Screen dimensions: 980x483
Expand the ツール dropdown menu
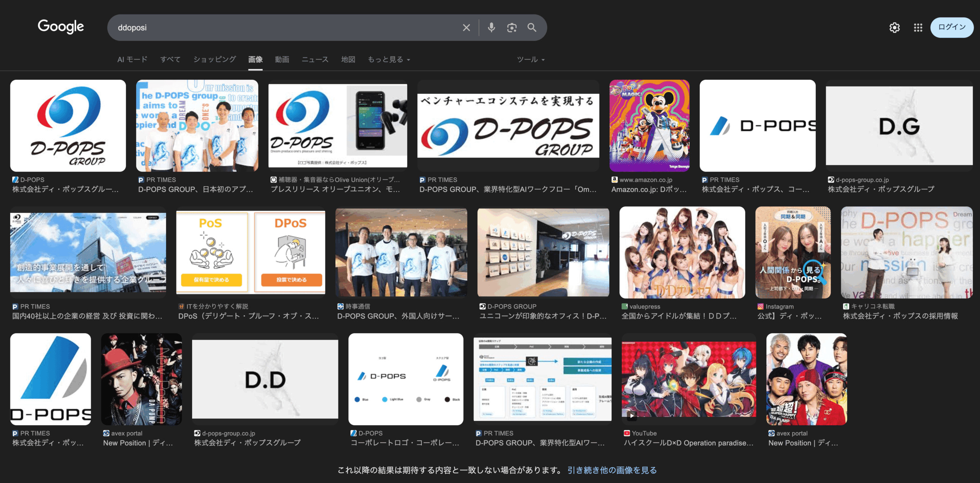click(x=531, y=59)
